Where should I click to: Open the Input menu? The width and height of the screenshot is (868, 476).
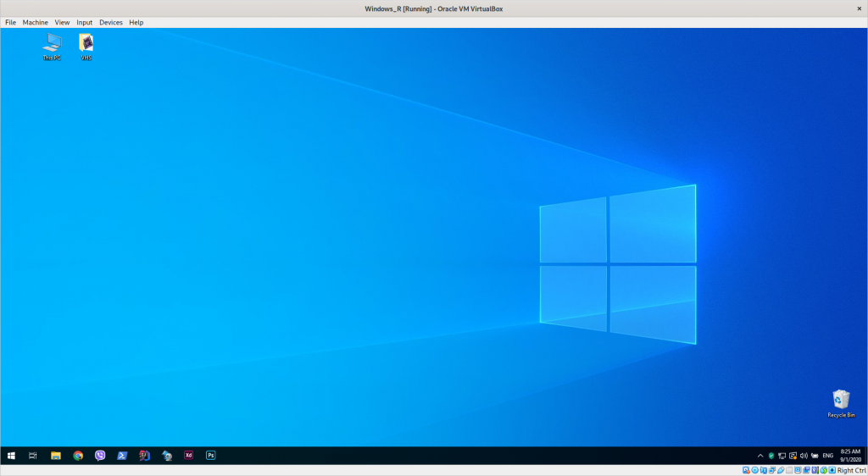(x=84, y=22)
